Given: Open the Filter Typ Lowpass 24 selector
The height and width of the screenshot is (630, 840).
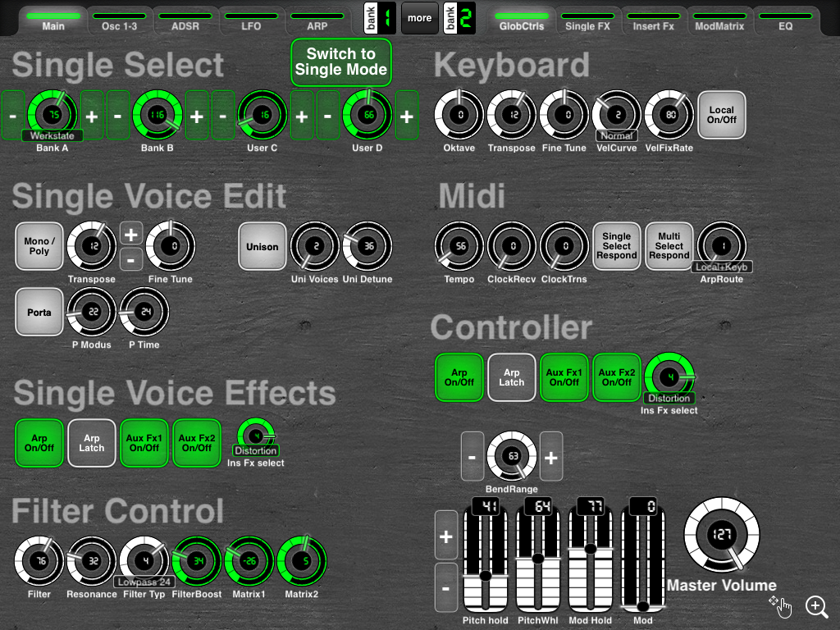Looking at the screenshot, I should coord(144,582).
